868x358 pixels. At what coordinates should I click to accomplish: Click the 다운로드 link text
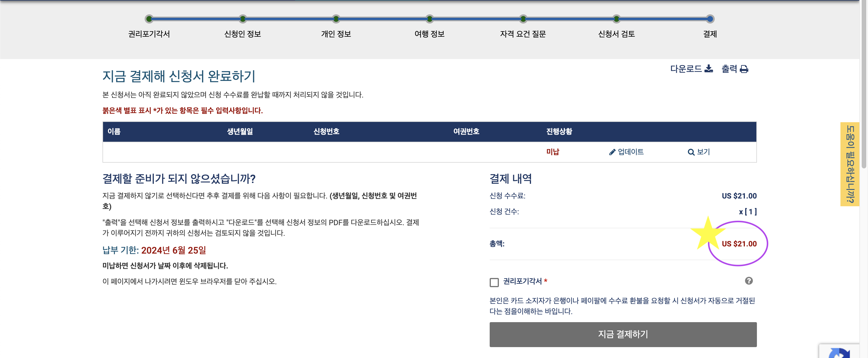[686, 69]
